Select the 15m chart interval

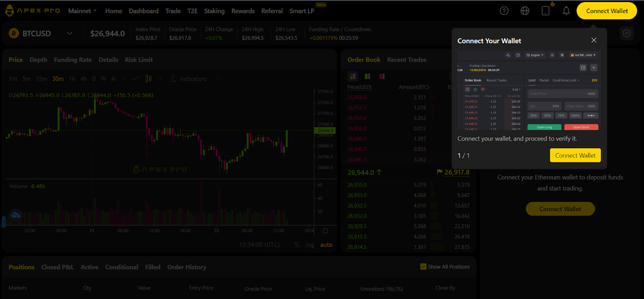pyautogui.click(x=41, y=79)
